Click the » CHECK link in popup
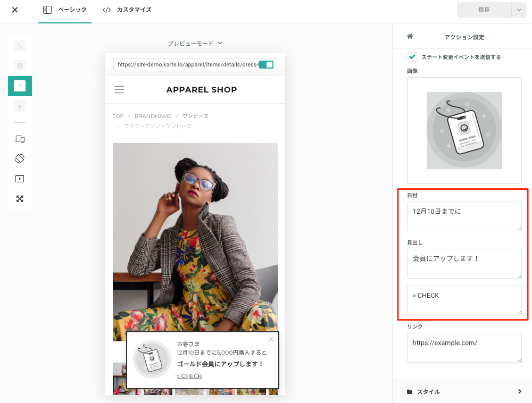Screen dimensions: 532x403 189,376
